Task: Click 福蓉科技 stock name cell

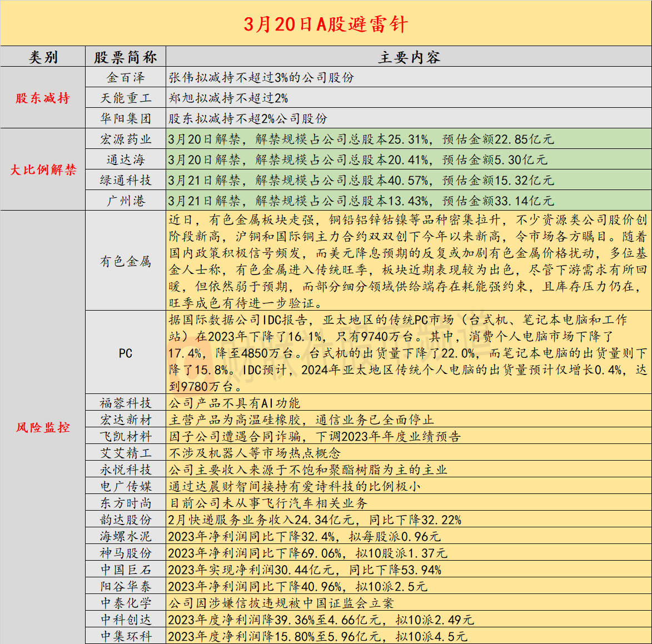Action: coord(126,403)
